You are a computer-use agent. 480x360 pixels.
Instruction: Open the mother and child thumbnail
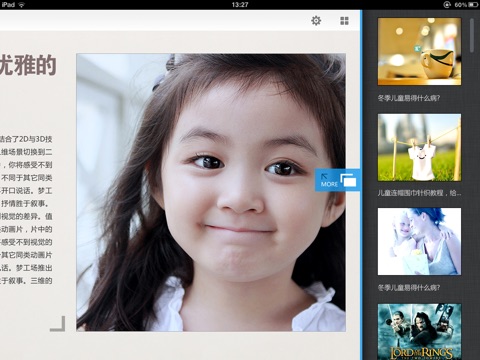coord(419,241)
